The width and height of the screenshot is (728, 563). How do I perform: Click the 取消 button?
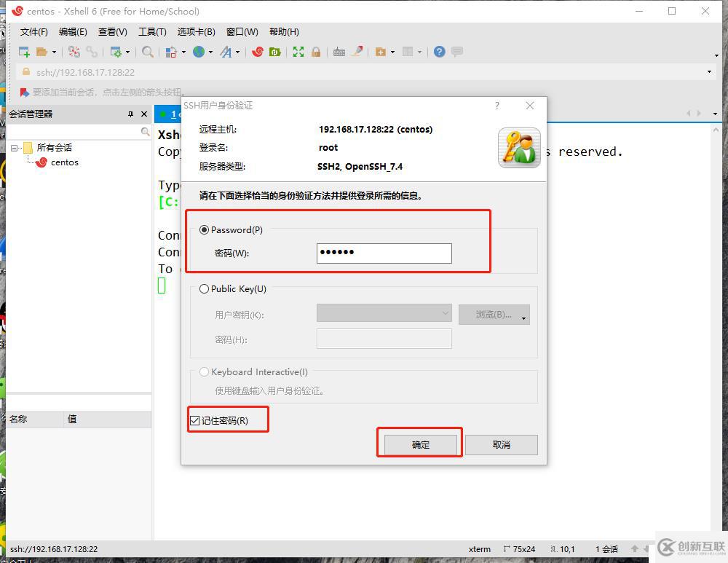click(x=502, y=445)
